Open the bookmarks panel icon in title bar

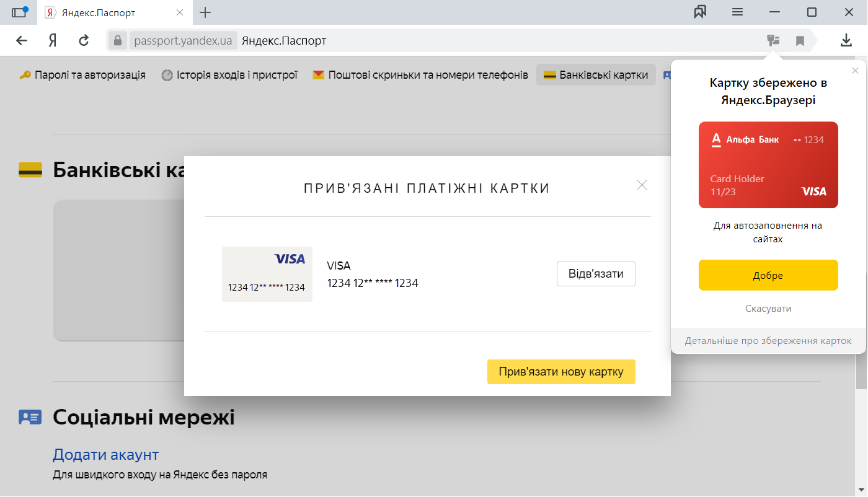point(701,12)
